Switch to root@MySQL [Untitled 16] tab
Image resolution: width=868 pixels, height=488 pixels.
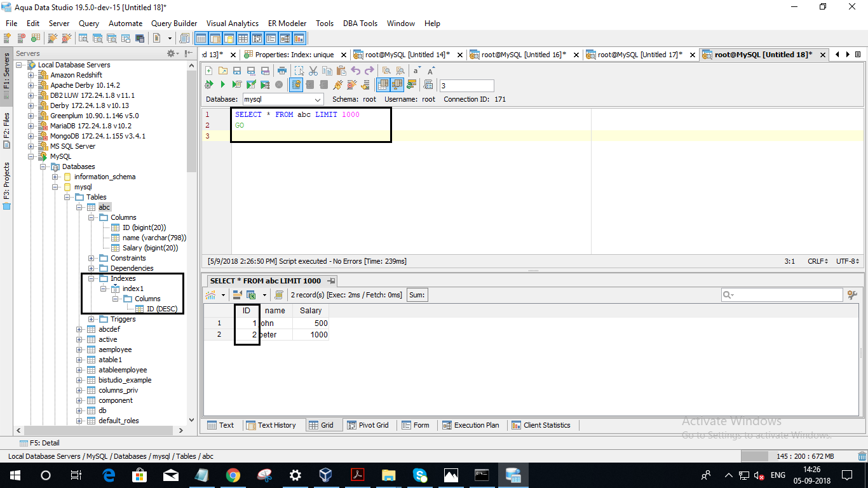[x=524, y=55]
